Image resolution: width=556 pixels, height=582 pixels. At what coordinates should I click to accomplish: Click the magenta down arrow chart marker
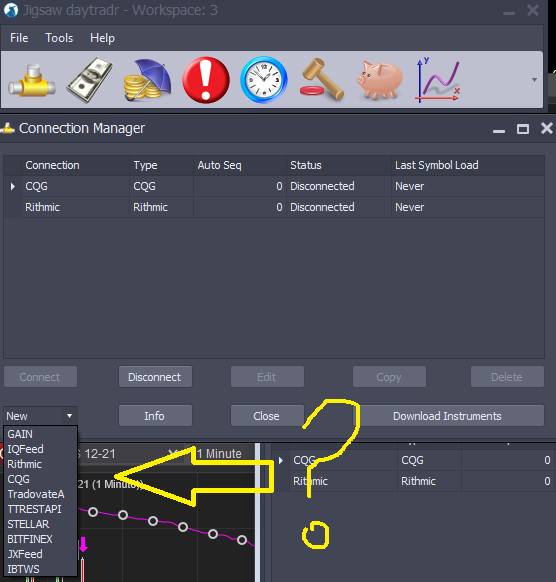click(83, 545)
